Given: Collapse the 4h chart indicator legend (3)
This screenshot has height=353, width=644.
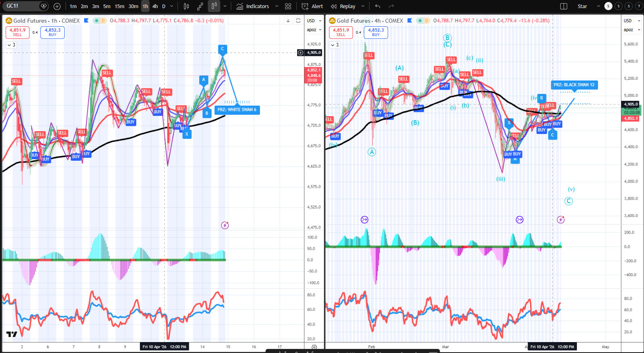Looking at the screenshot, I should click(335, 45).
